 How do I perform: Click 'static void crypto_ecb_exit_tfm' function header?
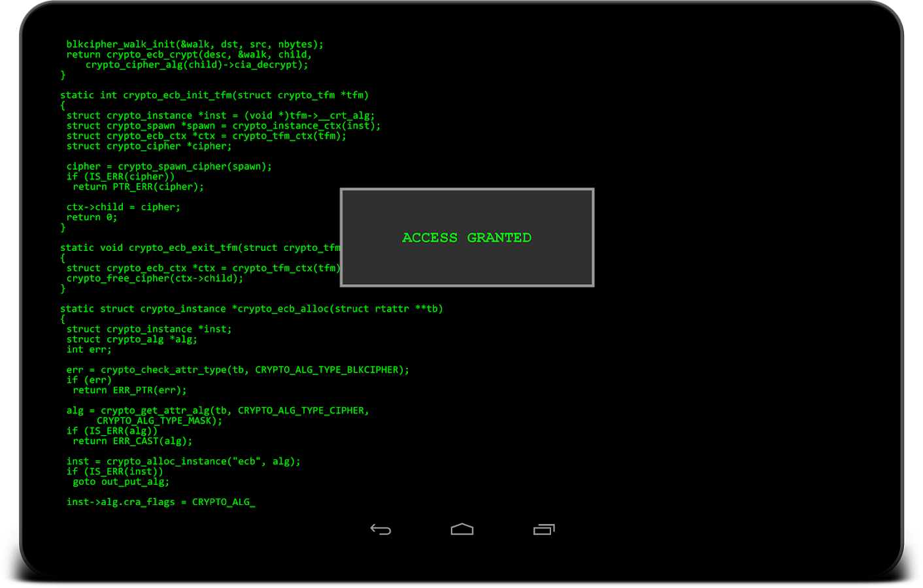(200, 248)
